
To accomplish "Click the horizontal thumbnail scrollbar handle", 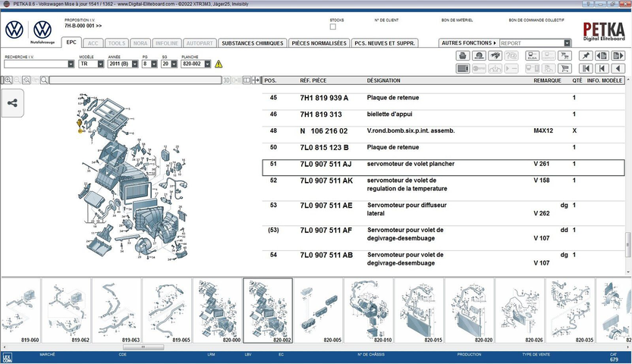I will (143, 347).
